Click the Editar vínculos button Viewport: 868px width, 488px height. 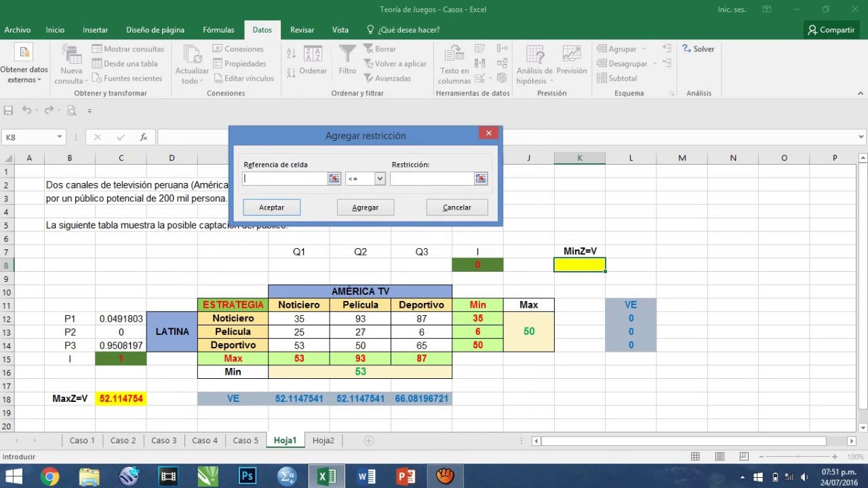(243, 78)
